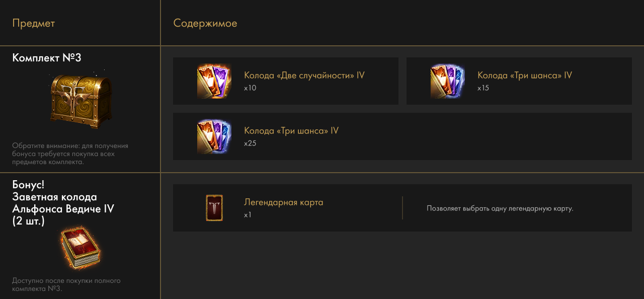Click the Содержимое column header
644x299 pixels.
click(205, 23)
